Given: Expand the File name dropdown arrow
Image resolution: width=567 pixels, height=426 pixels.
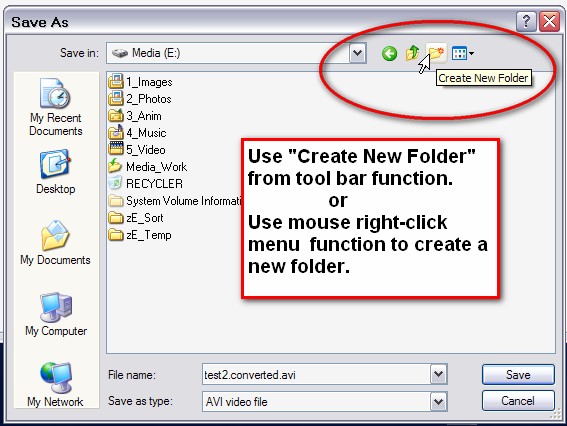Looking at the screenshot, I should pyautogui.click(x=438, y=374).
